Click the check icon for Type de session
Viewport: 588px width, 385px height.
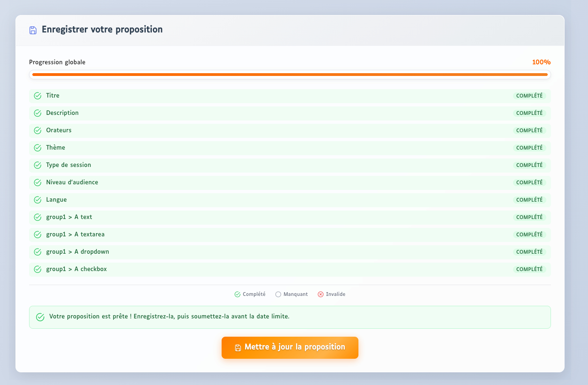[38, 165]
